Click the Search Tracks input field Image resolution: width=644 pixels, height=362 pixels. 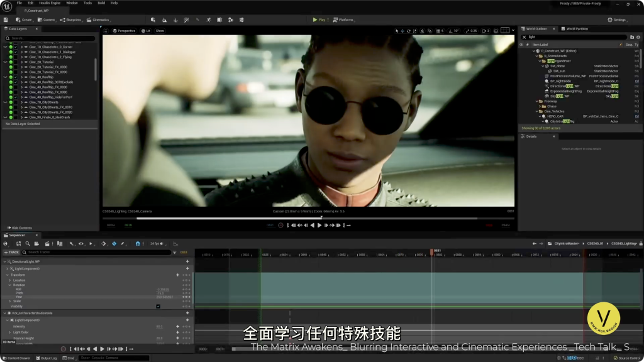tap(97, 253)
